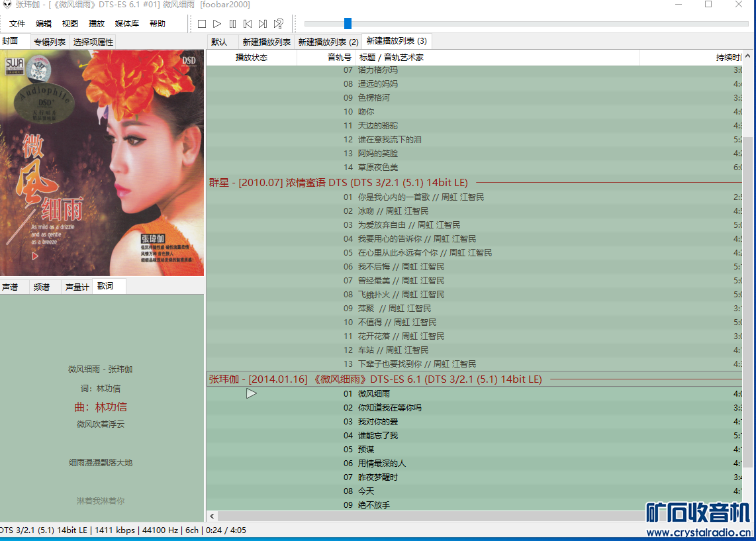Viewport: 756px width, 541px height.
Task: Select track 06 用情最深的人
Action: (475, 464)
